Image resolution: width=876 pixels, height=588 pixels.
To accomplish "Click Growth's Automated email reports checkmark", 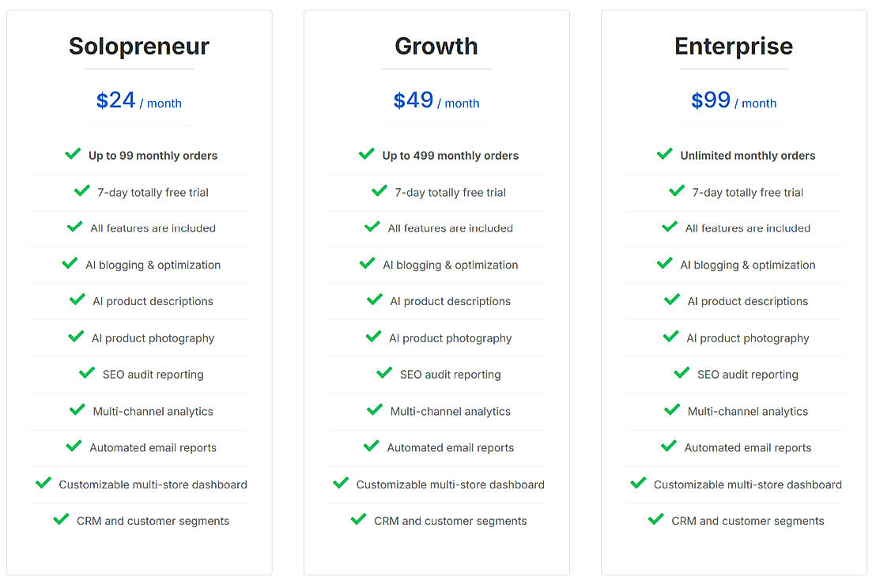I will pos(372,447).
